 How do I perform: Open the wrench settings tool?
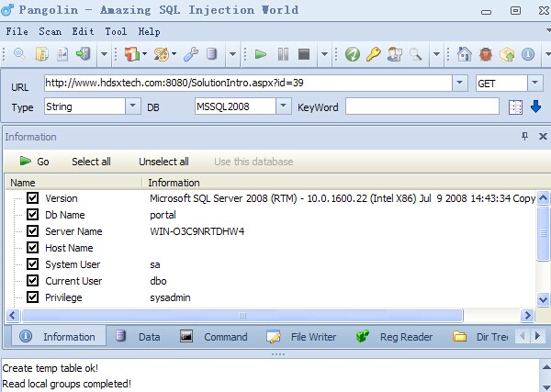point(191,54)
